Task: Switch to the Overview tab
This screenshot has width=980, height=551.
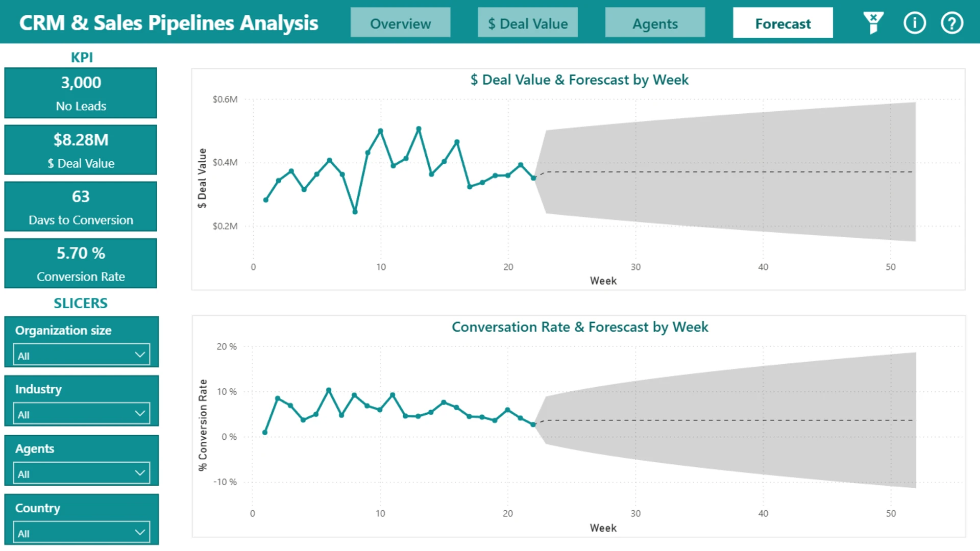Action: pos(400,23)
